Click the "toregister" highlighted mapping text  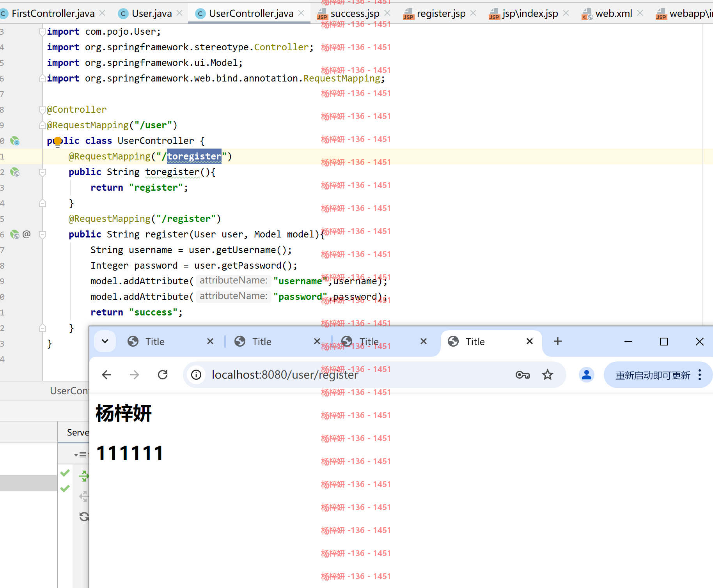(194, 156)
